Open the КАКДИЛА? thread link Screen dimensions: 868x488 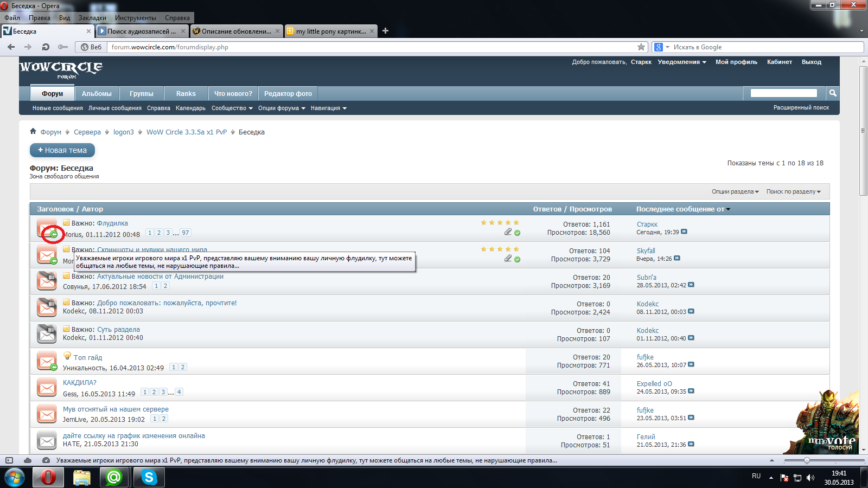pyautogui.click(x=80, y=383)
